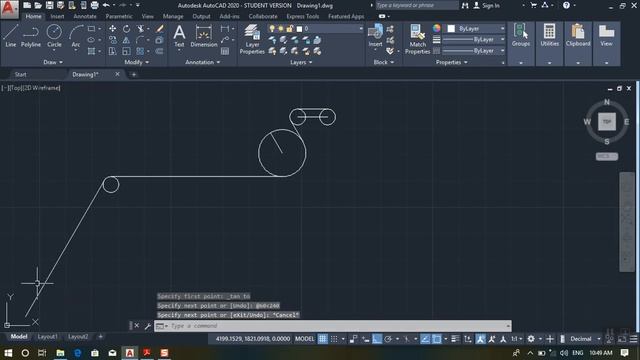Use the Scale tool
The image size is (640, 360).
click(x=127, y=51)
